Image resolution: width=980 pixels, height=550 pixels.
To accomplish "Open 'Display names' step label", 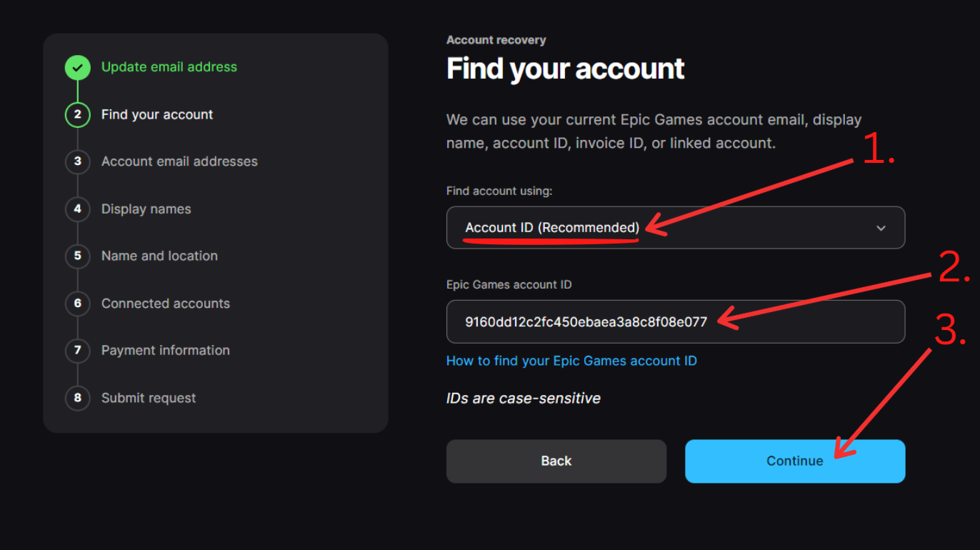I will coord(146,209).
